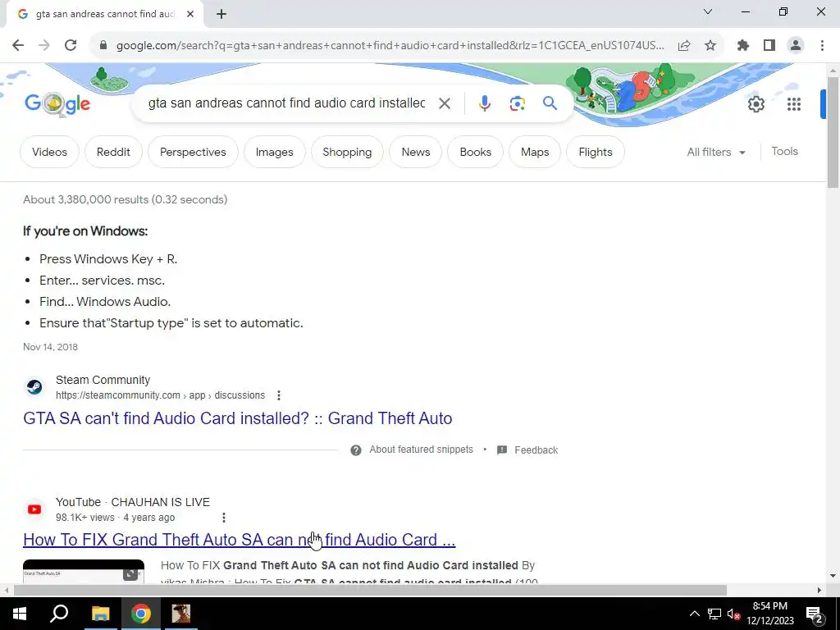
Task: Open the Extensions puzzle icon
Action: (743, 46)
